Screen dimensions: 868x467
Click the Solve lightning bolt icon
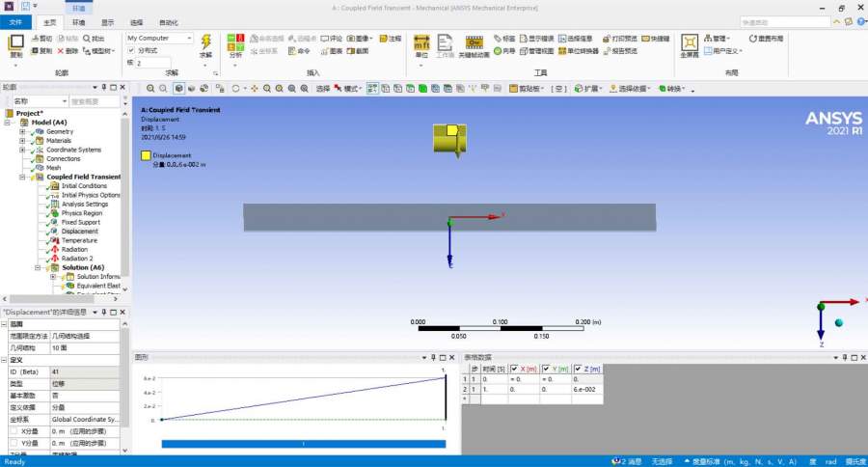click(206, 42)
